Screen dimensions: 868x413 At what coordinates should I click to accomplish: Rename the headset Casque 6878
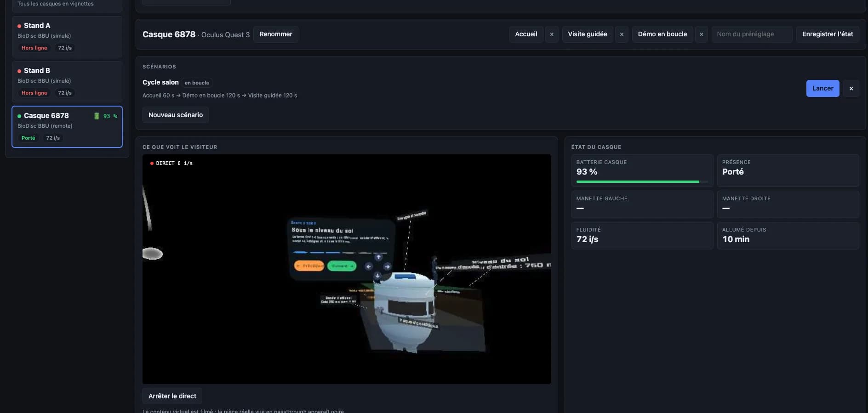coord(275,34)
